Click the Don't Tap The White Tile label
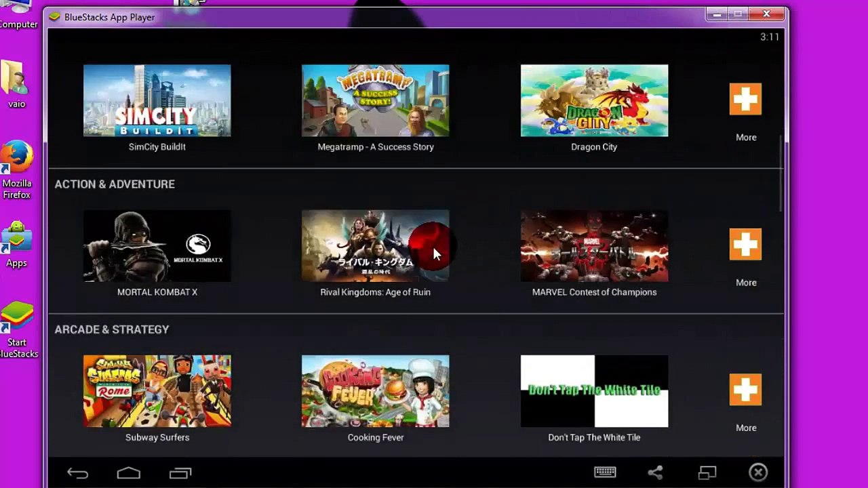The image size is (868, 488). 594,437
